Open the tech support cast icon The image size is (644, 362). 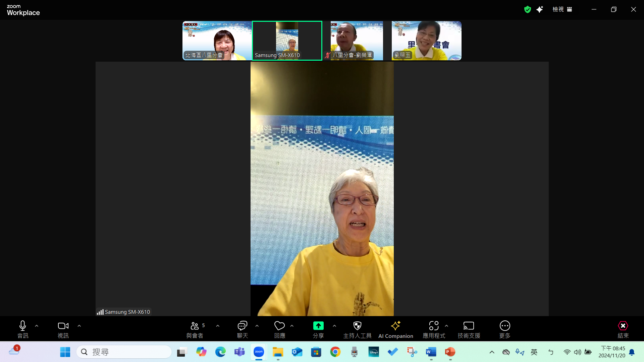pos(469,329)
